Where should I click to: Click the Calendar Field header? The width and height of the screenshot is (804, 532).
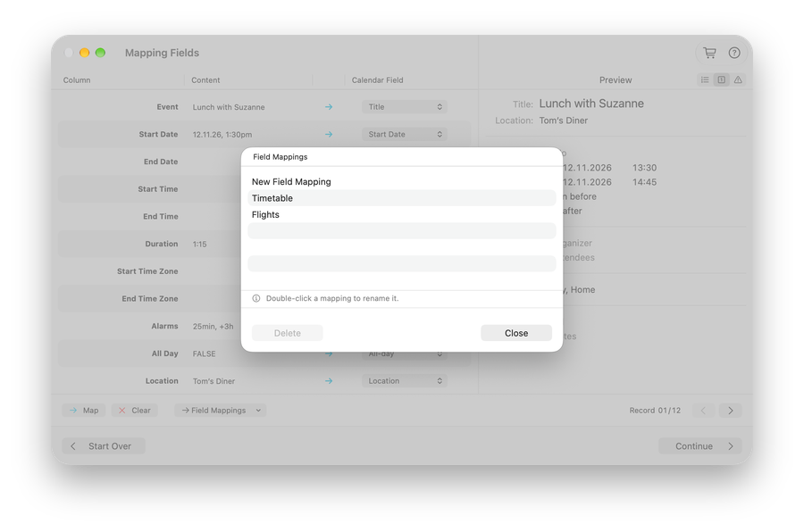click(x=377, y=80)
